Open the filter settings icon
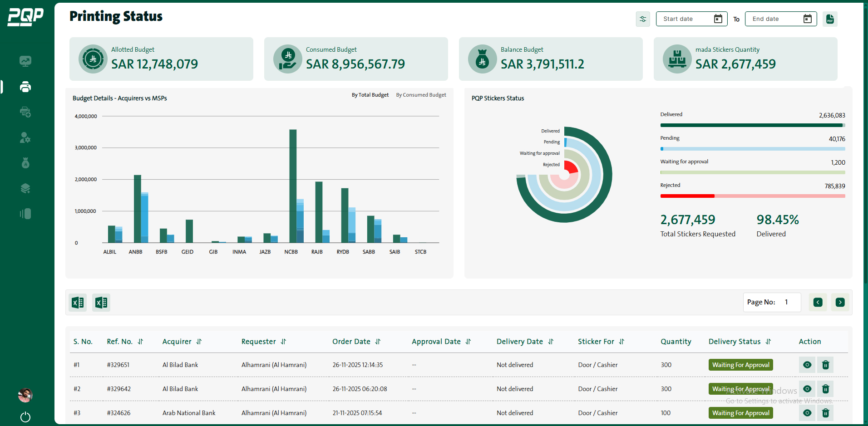 (x=642, y=19)
